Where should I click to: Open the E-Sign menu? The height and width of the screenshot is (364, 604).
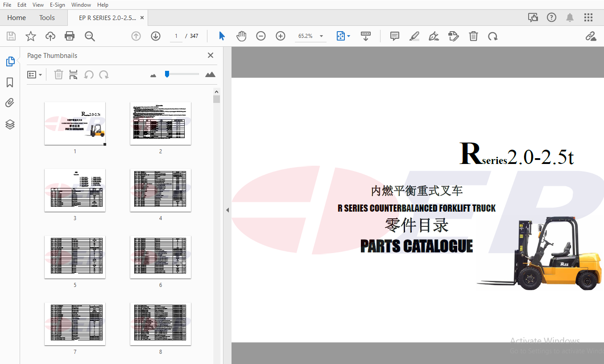(x=58, y=4)
